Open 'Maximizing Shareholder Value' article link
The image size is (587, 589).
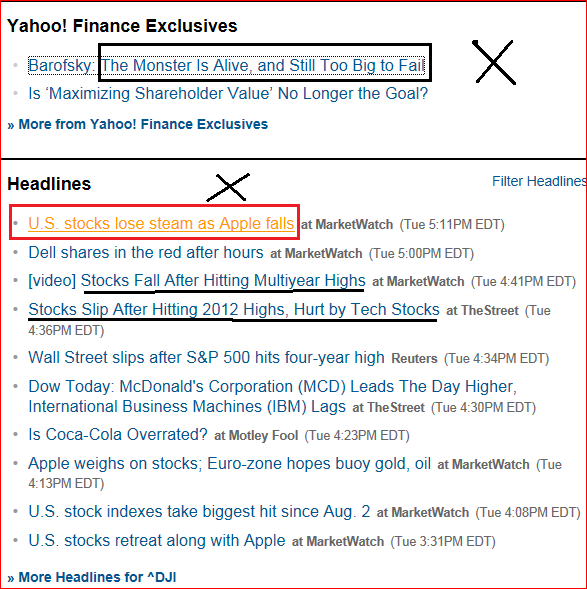point(228,94)
